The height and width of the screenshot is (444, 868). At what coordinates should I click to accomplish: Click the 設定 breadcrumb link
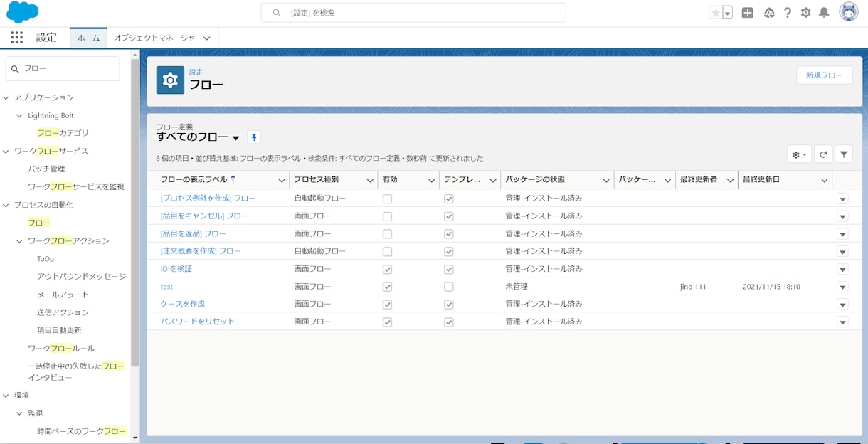196,72
